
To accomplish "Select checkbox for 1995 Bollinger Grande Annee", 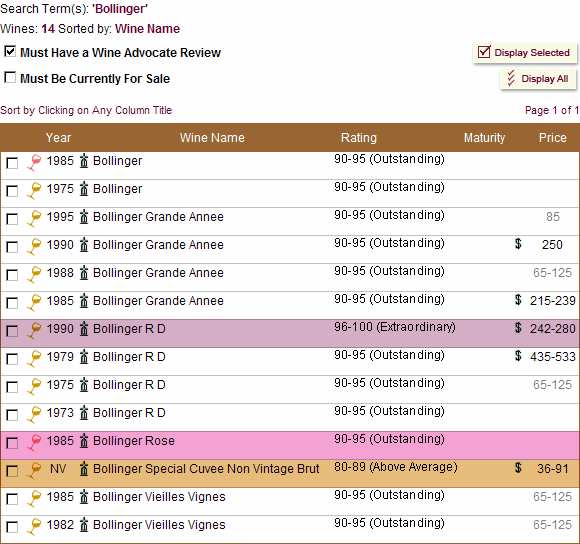I will (x=12, y=219).
